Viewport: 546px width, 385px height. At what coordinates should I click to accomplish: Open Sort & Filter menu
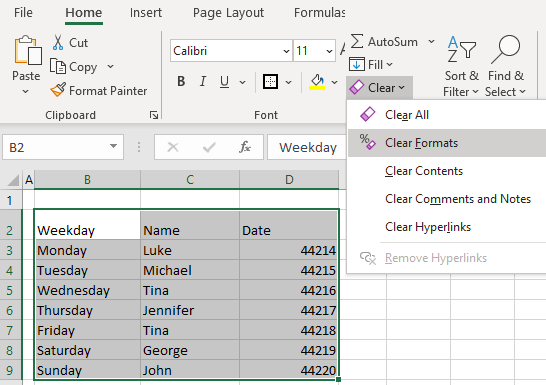point(461,66)
